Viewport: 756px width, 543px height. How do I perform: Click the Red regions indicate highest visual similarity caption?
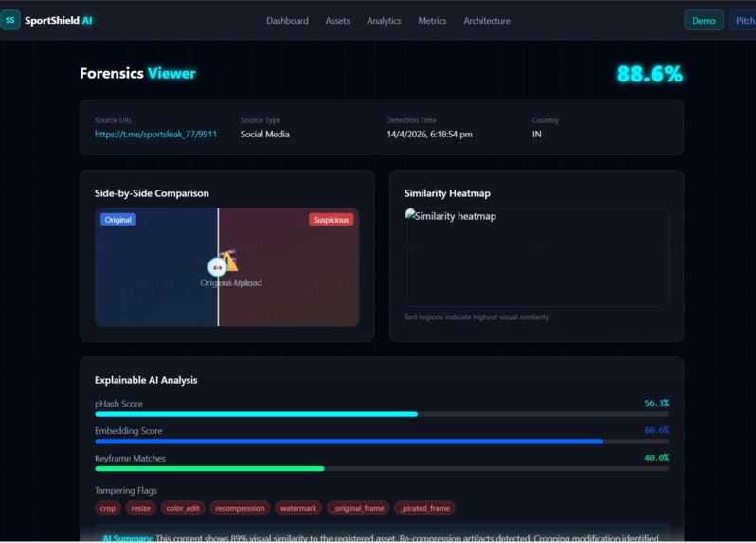pyautogui.click(x=477, y=317)
